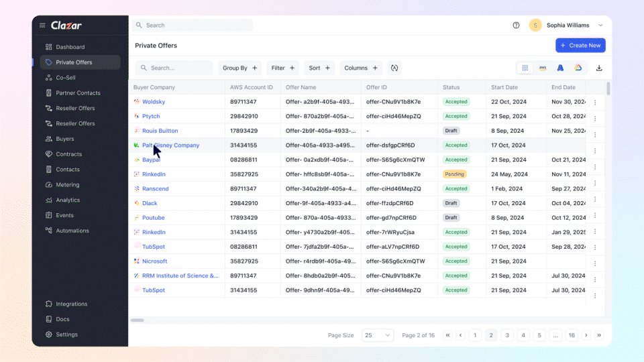644x362 pixels.
Task: Click Create New button
Action: tap(580, 46)
